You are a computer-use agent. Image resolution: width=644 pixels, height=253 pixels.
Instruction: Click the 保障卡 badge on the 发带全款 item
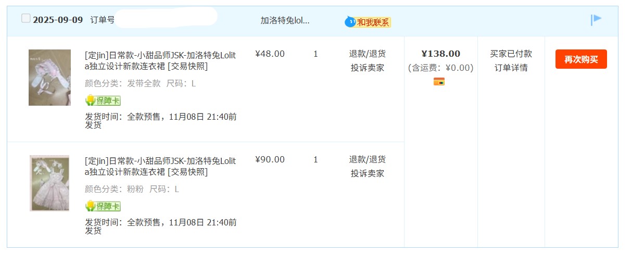(x=103, y=100)
